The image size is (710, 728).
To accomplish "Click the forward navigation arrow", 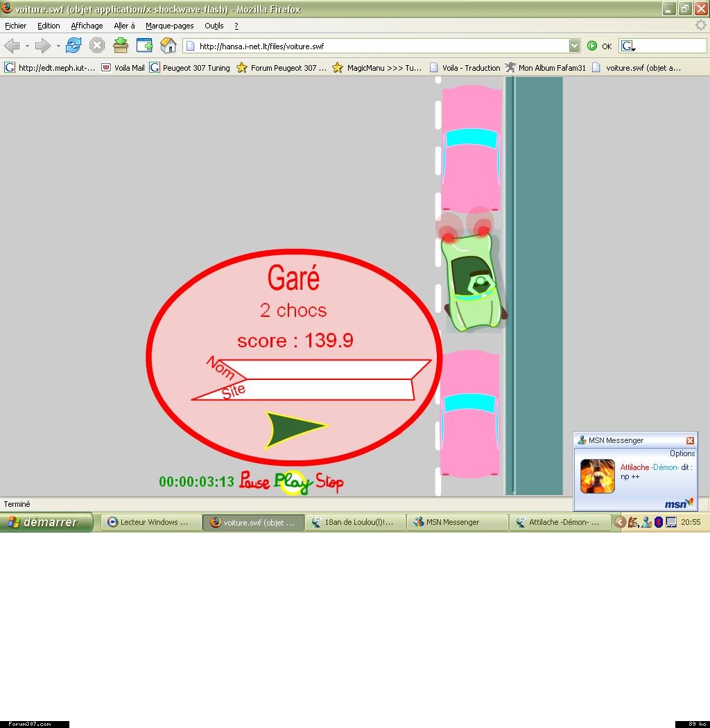I will pyautogui.click(x=43, y=46).
